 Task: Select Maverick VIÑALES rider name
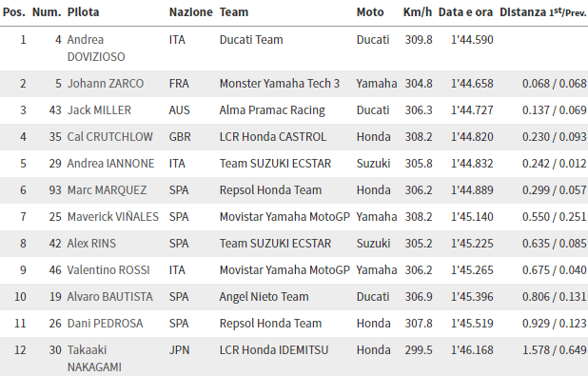point(113,216)
